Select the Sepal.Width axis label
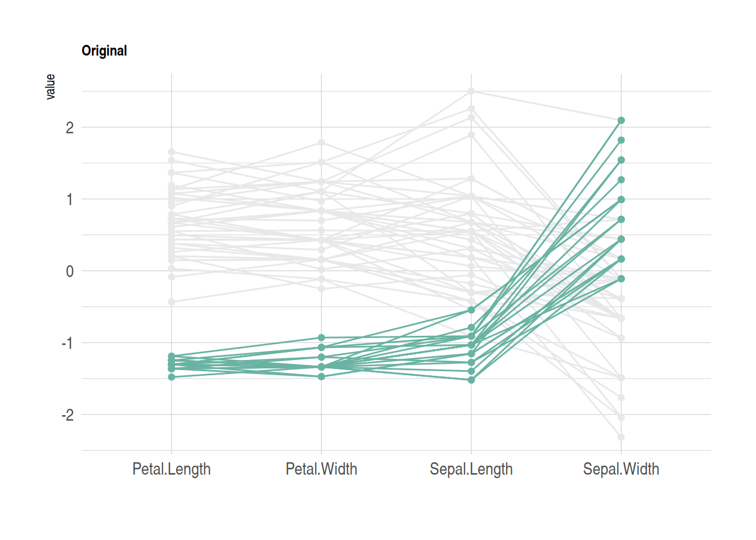Image resolution: width=756 pixels, height=540 pixels. pyautogui.click(x=621, y=469)
